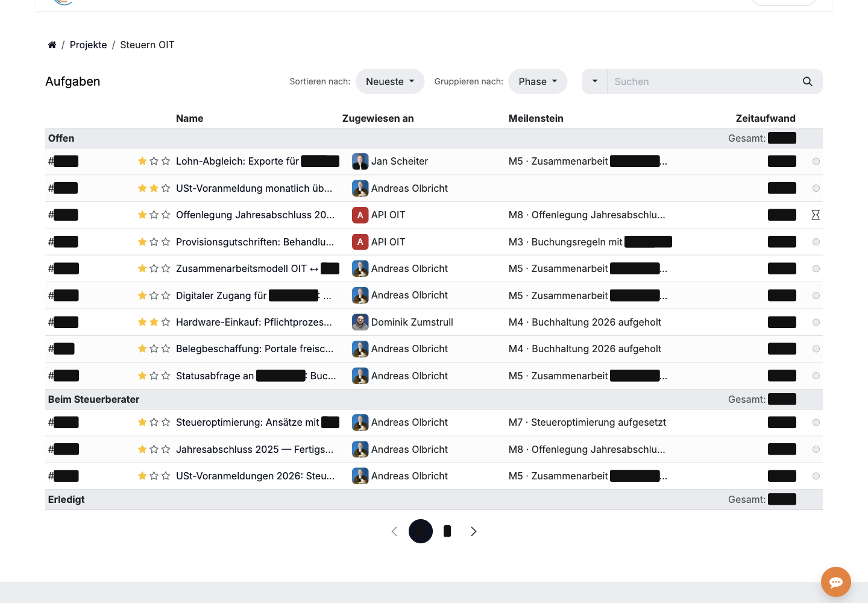Expand the search filter dropdown arrow
Image resolution: width=868 pixels, height=603 pixels.
(x=595, y=81)
